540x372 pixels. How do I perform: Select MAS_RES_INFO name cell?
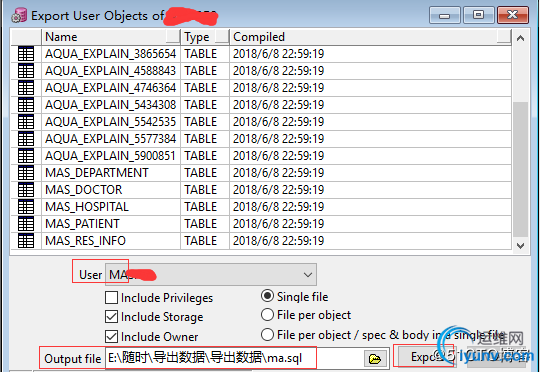[111, 241]
